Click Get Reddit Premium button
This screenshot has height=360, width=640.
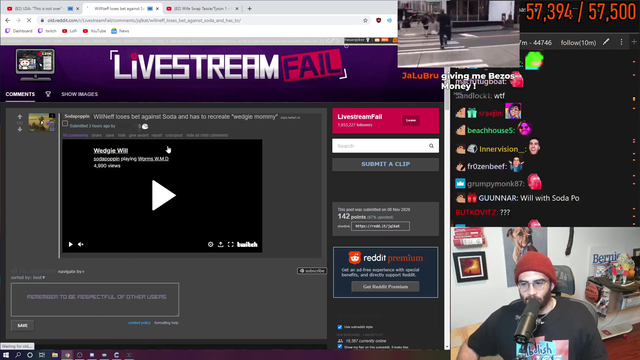click(x=385, y=287)
